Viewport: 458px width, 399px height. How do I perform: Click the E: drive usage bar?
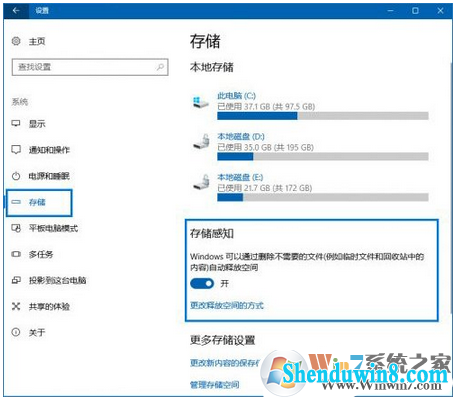(323, 197)
